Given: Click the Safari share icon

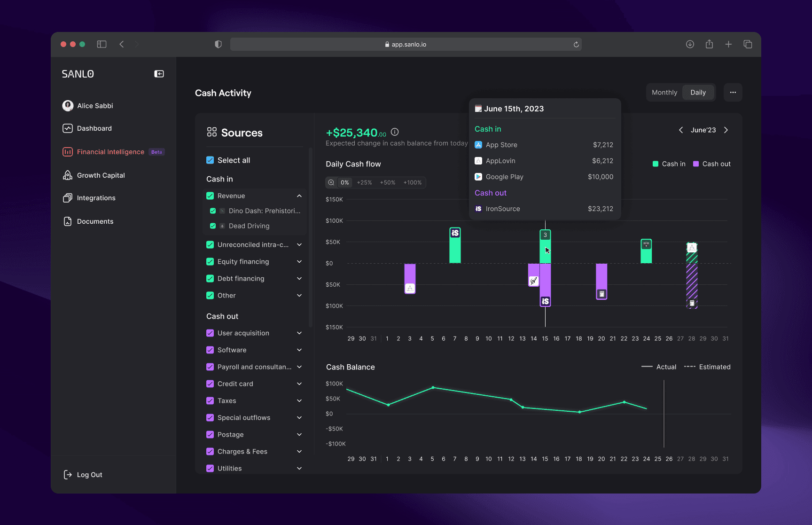Looking at the screenshot, I should (709, 44).
